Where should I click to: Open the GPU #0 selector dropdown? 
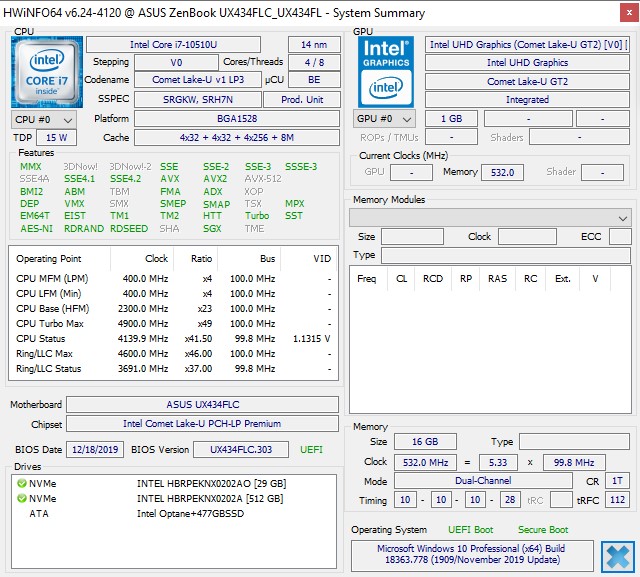384,119
